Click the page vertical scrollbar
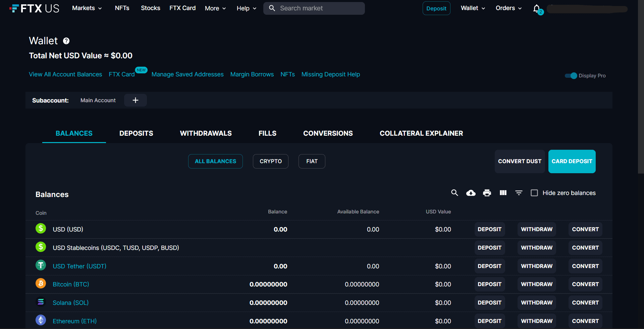This screenshot has height=329, width=644. tap(641, 86)
